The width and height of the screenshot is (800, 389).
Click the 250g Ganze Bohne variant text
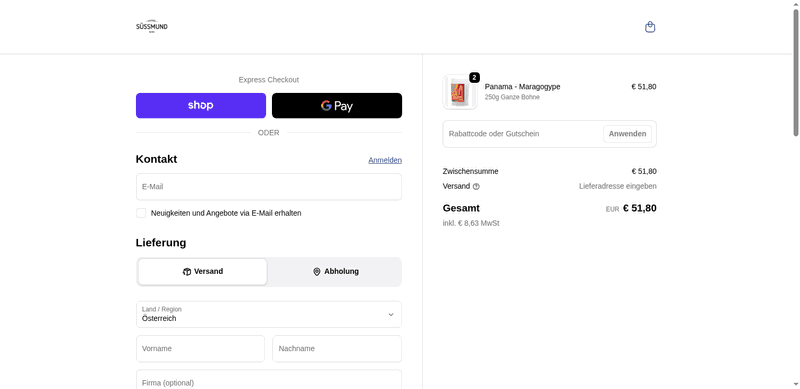(x=512, y=97)
